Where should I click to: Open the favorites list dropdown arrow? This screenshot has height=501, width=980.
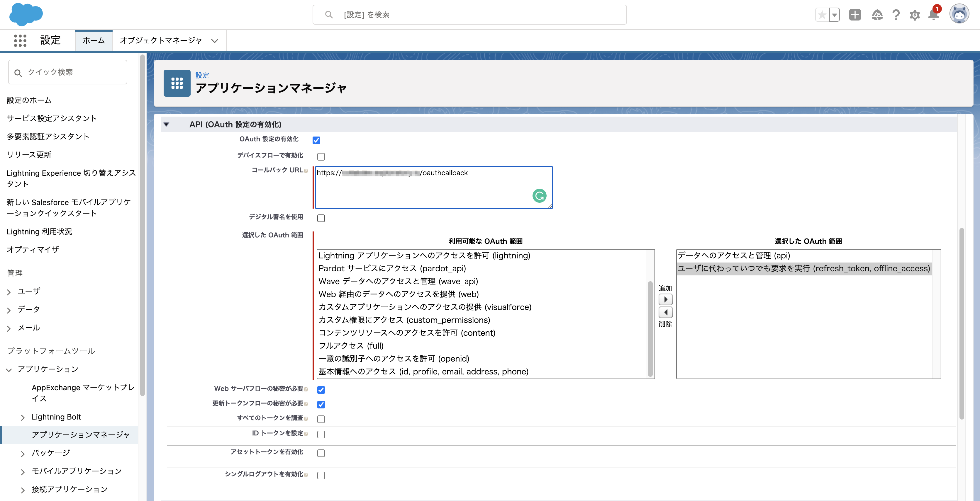point(834,15)
